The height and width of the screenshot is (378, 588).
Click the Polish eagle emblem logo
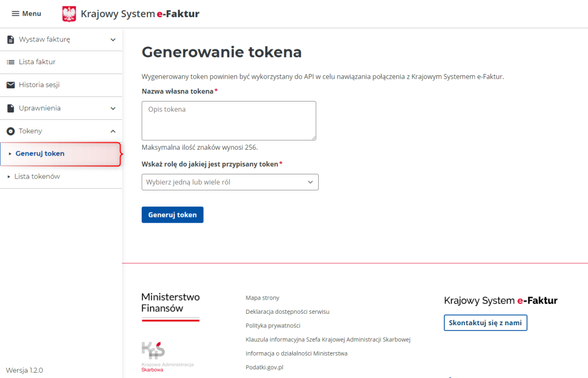pos(69,14)
